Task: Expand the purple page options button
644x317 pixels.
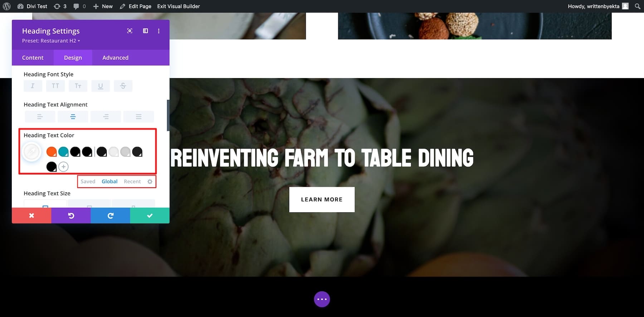Action: 322,299
